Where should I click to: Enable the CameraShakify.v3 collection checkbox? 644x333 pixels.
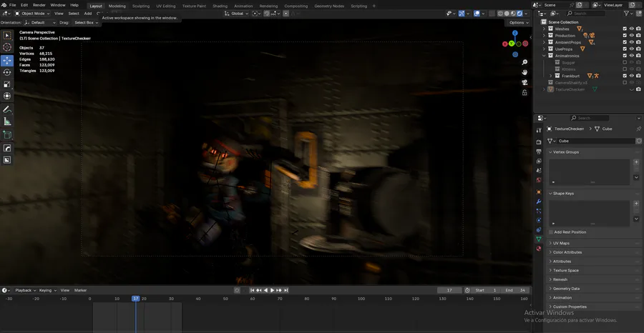pos(625,82)
